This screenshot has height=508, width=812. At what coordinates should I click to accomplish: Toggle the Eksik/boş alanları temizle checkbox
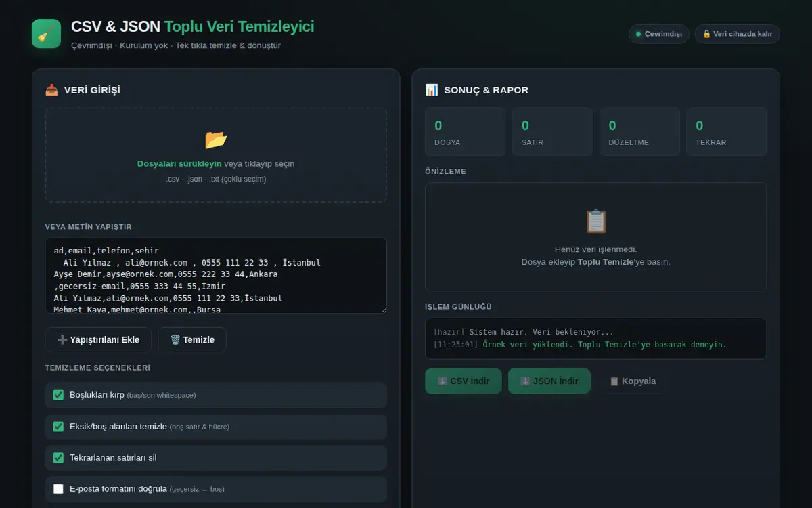(58, 427)
